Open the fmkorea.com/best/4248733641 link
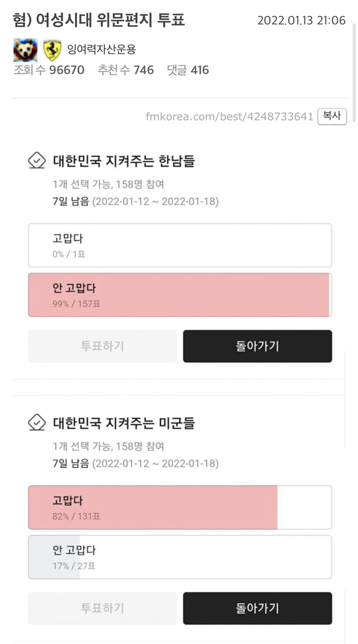 point(229,117)
